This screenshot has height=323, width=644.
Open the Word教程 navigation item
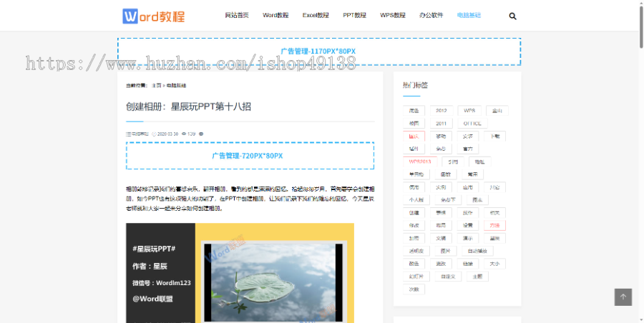coord(275,16)
